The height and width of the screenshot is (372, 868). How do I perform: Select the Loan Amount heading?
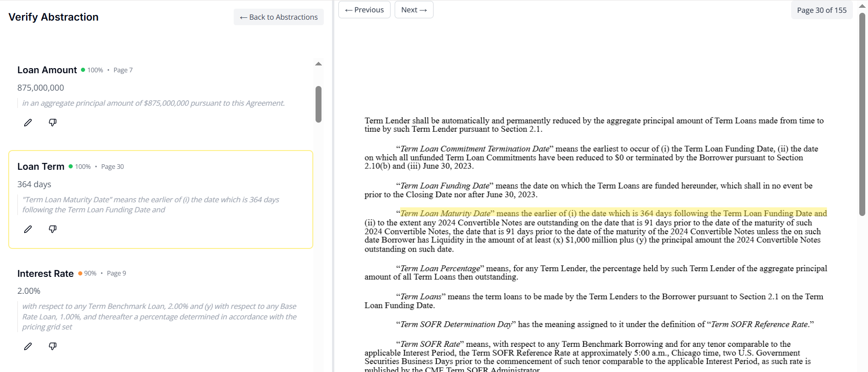click(x=47, y=70)
